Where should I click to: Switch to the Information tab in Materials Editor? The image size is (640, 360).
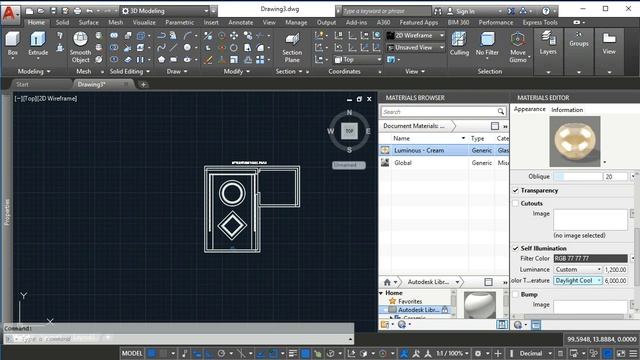point(567,110)
